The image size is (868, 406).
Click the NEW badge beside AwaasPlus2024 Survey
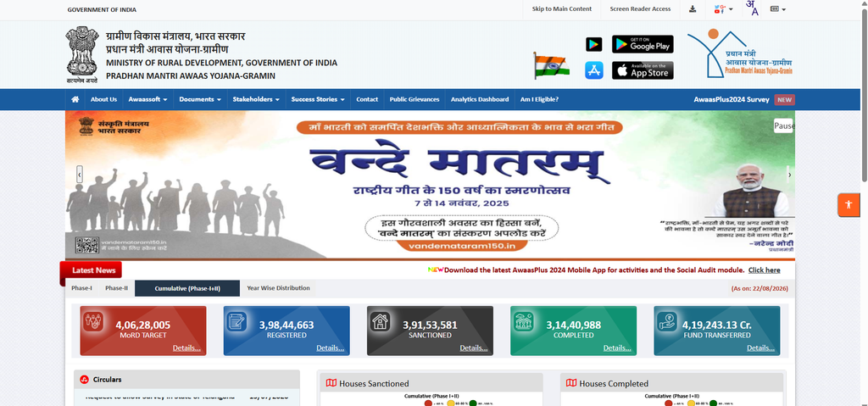click(x=784, y=100)
